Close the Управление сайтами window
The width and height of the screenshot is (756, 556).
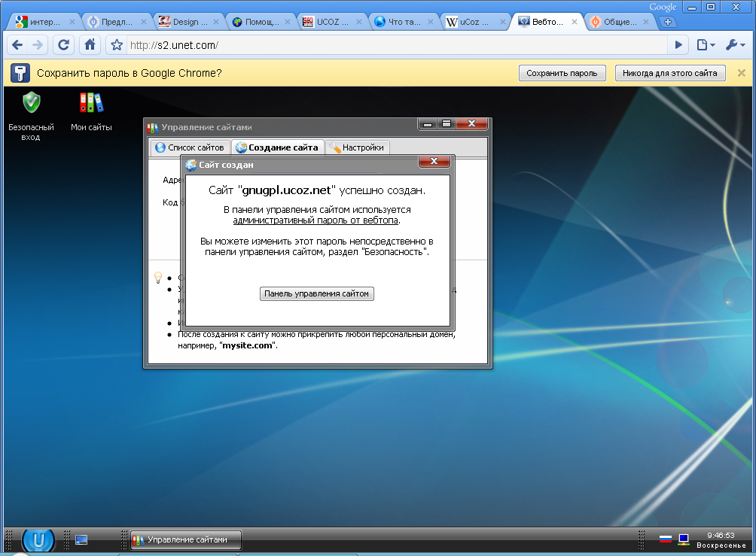472,124
